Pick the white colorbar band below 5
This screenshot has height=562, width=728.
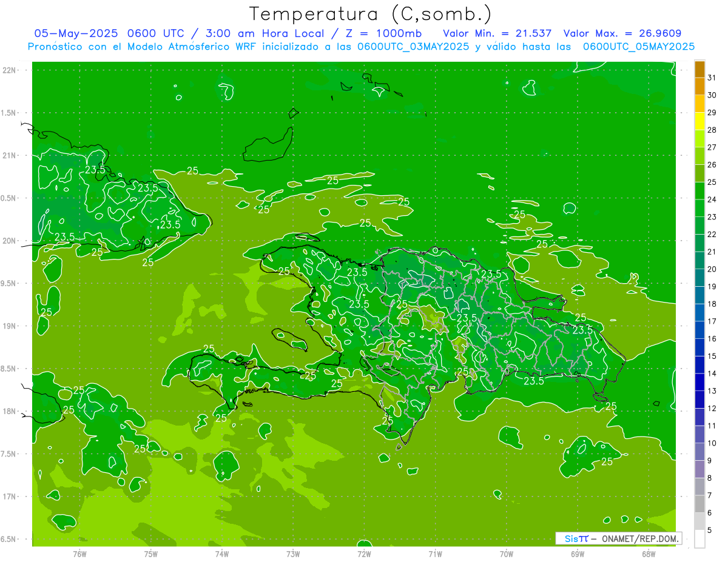[x=699, y=539]
